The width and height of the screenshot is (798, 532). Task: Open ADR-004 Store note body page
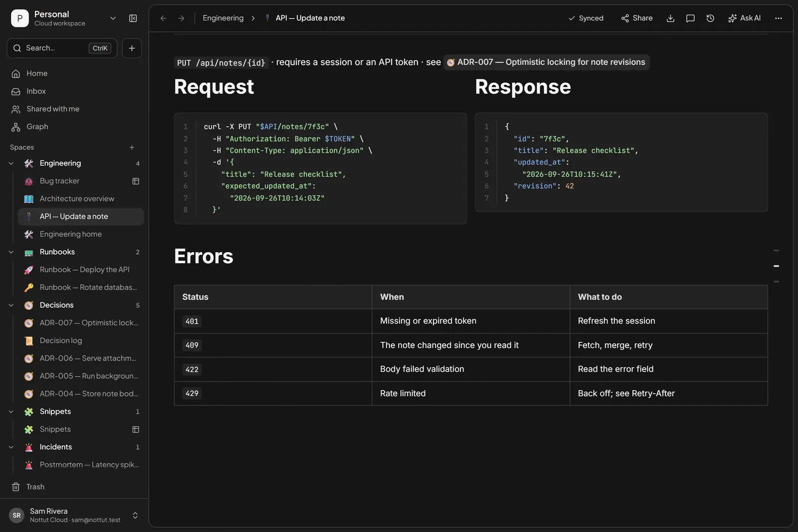[x=81, y=394]
